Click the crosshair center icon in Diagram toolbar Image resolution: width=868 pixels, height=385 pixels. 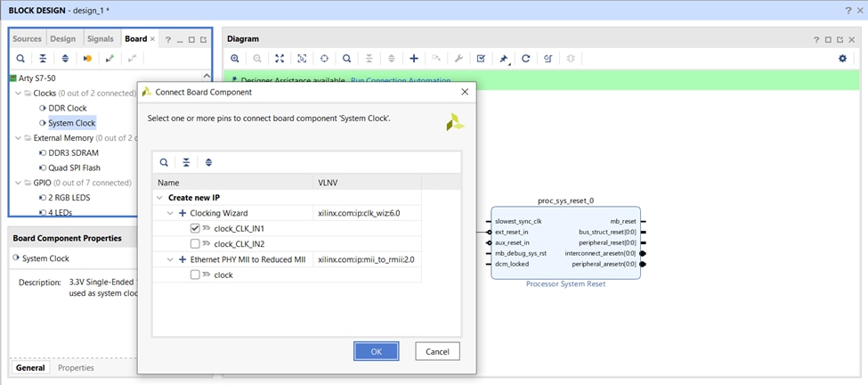pos(324,58)
